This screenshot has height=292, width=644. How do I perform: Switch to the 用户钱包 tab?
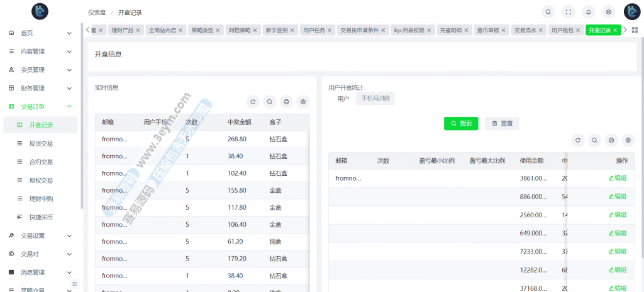[562, 30]
